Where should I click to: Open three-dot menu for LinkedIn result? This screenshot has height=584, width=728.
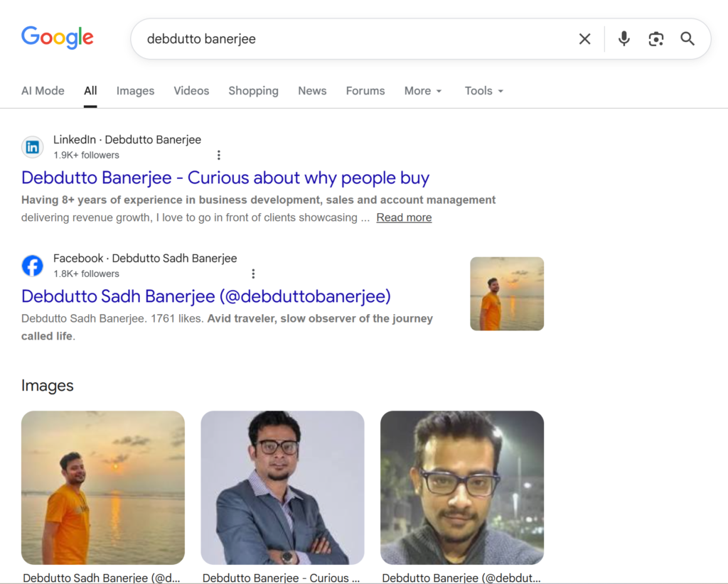coord(218,155)
